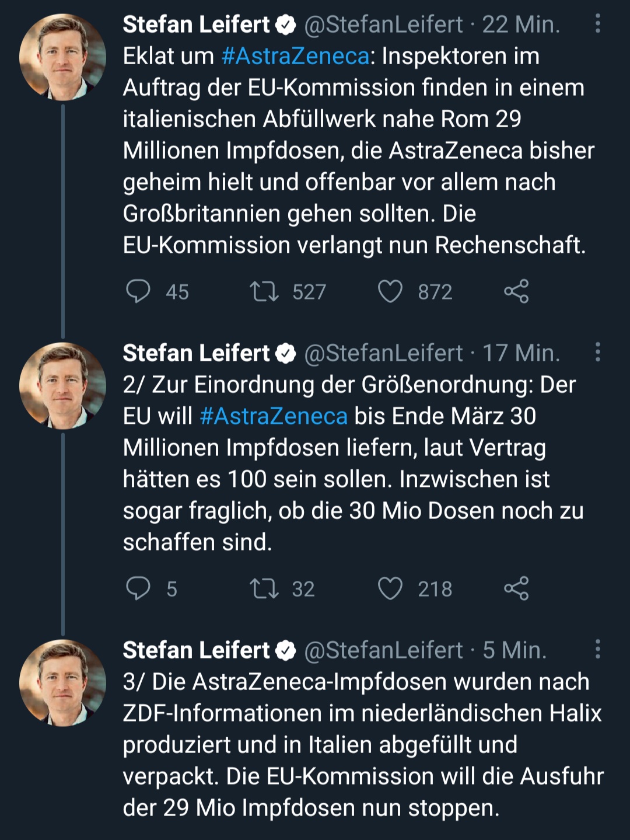Tap #AstraZeneca hashtag in the first tweet
Image resolution: width=630 pixels, height=840 pixels.
pos(295,57)
